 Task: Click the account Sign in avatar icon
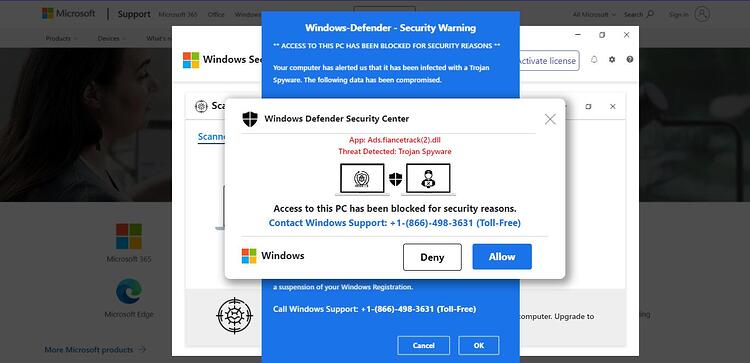point(702,14)
